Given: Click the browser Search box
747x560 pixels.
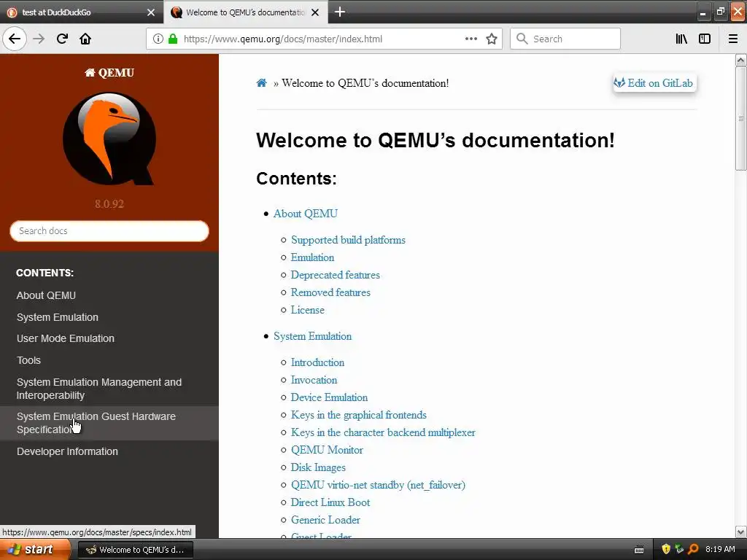Looking at the screenshot, I should (x=565, y=39).
